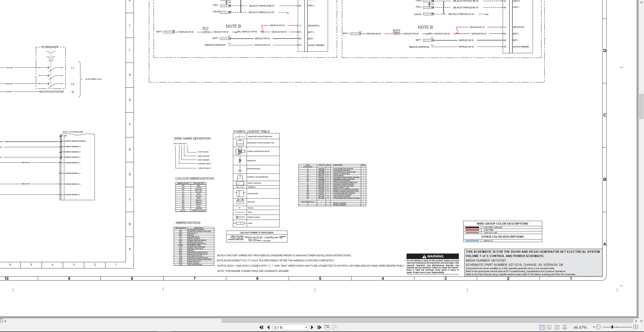Click the FUSED AUTOMOTIVE RELAY legend row

256,151
